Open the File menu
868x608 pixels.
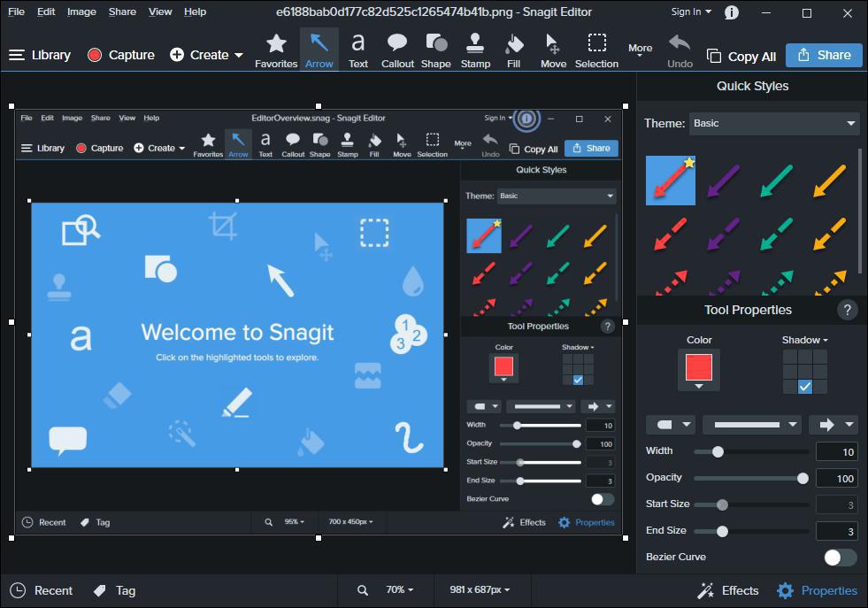pos(16,12)
